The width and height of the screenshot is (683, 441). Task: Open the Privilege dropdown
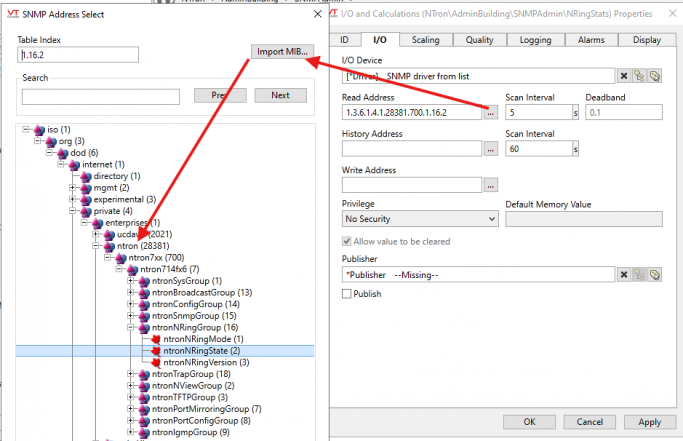coord(419,218)
